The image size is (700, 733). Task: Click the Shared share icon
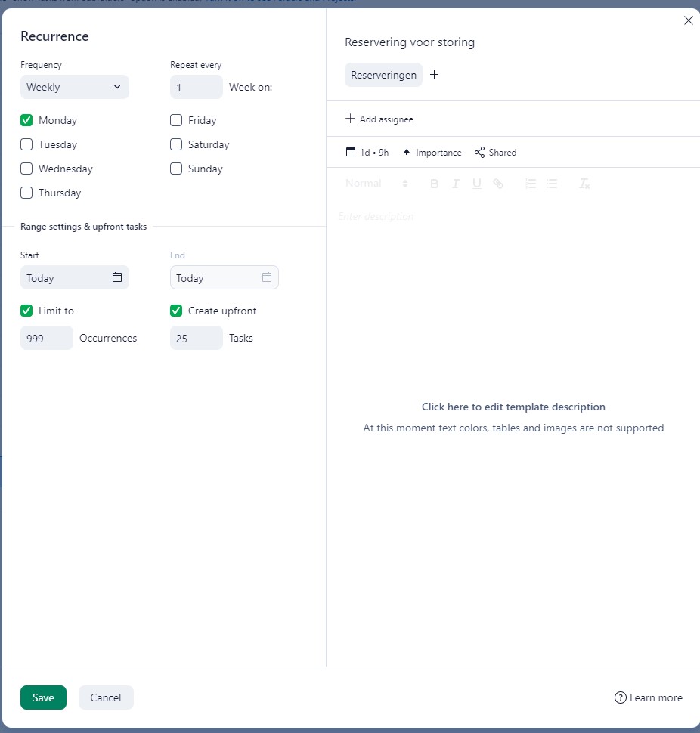[479, 152]
